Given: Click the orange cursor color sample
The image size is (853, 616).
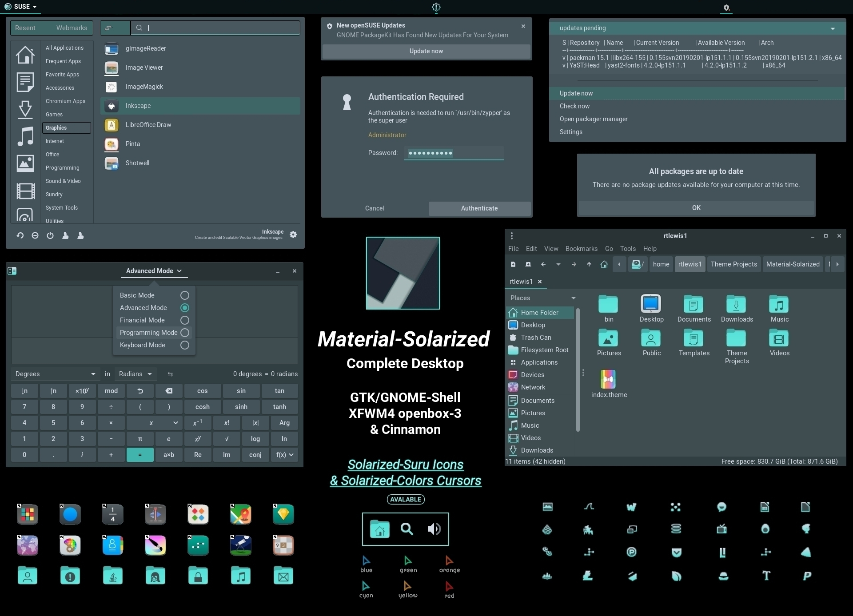Looking at the screenshot, I should tap(449, 564).
